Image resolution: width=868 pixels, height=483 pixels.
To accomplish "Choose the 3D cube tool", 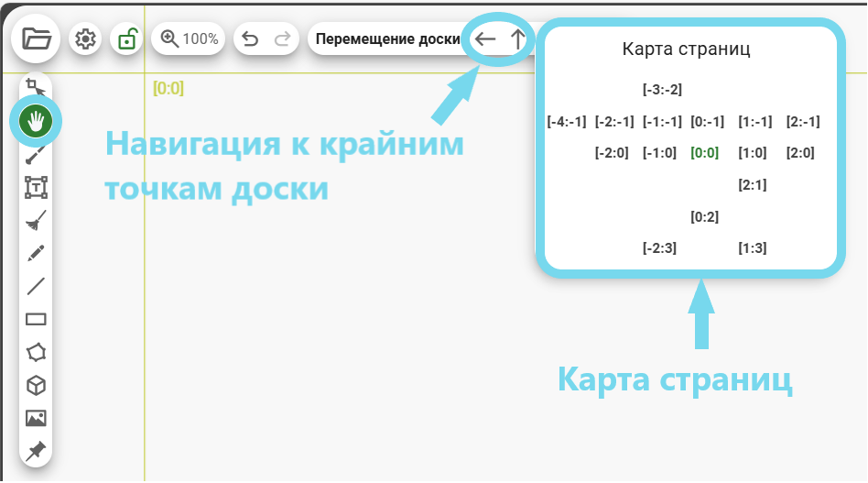I will coord(36,385).
